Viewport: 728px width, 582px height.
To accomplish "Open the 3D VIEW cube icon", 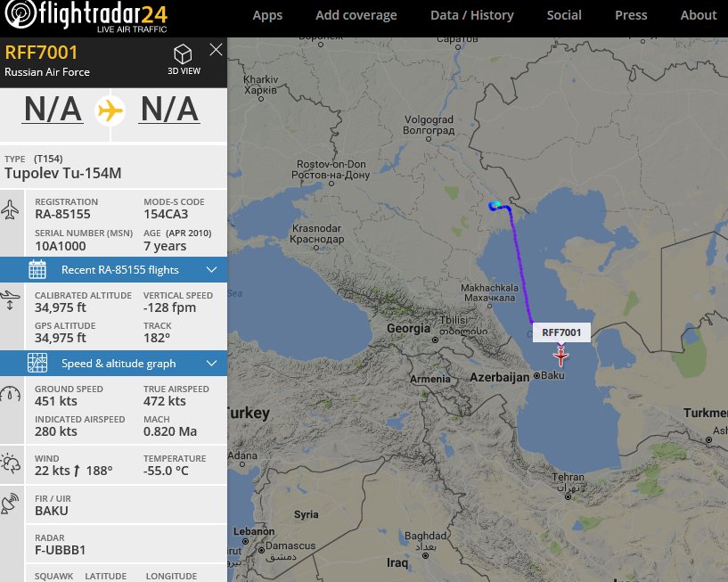I will [183, 54].
